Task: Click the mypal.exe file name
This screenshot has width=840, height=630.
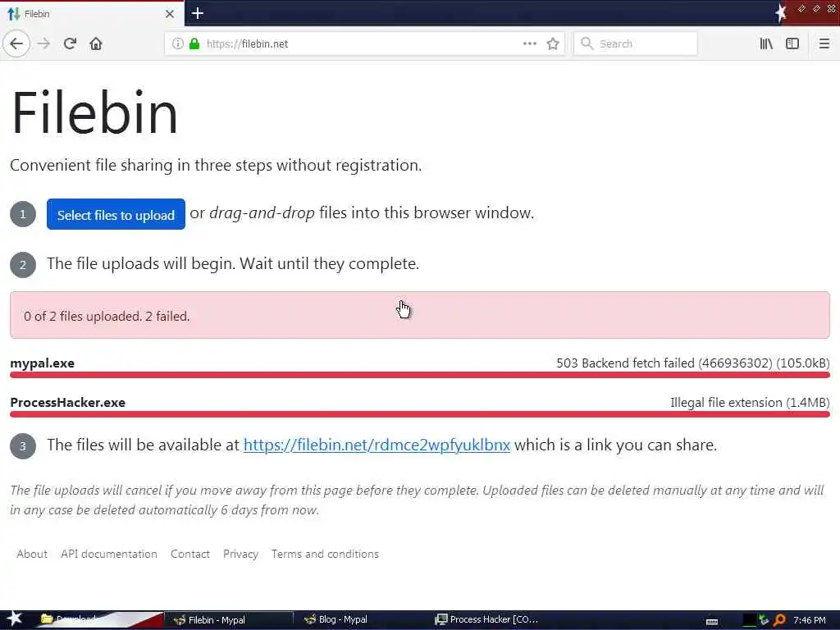Action: click(x=43, y=363)
